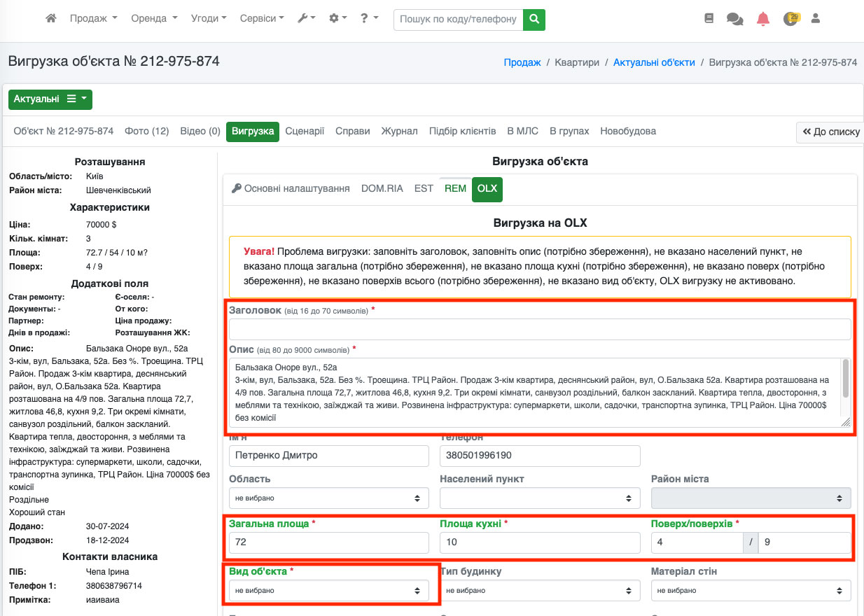Click the green search magnifier button

tap(534, 20)
